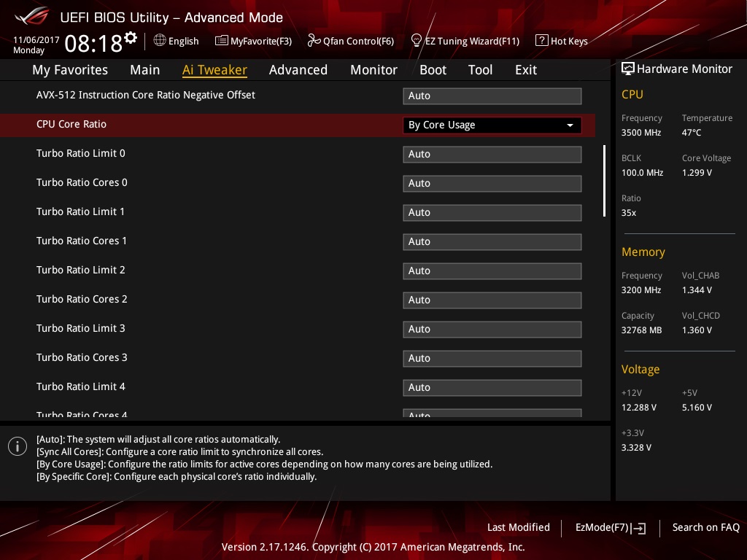Select the Turbo Ratio Cores 3 label
747x560 pixels.
tap(82, 357)
